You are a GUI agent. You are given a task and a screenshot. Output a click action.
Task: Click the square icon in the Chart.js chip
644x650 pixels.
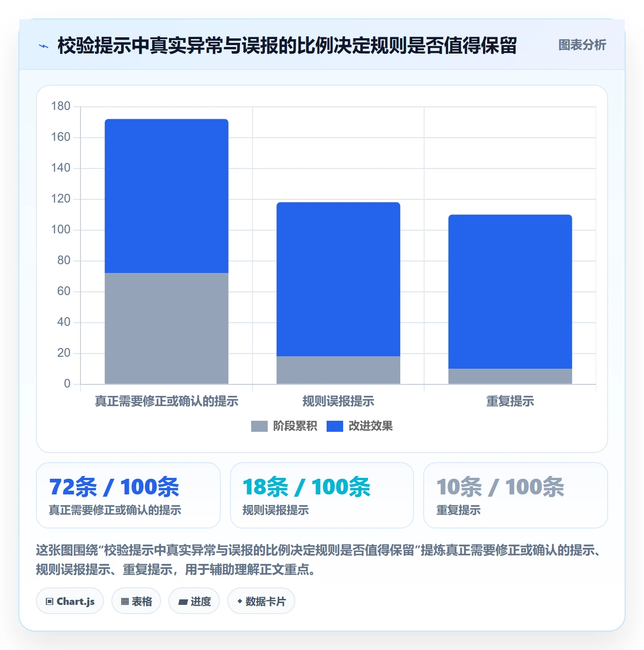click(x=50, y=601)
